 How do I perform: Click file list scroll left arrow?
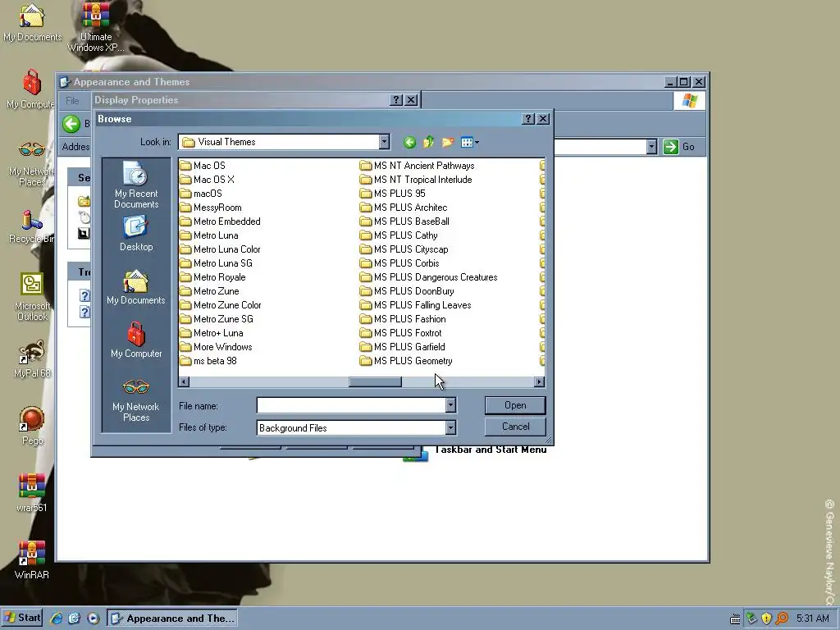tap(184, 381)
